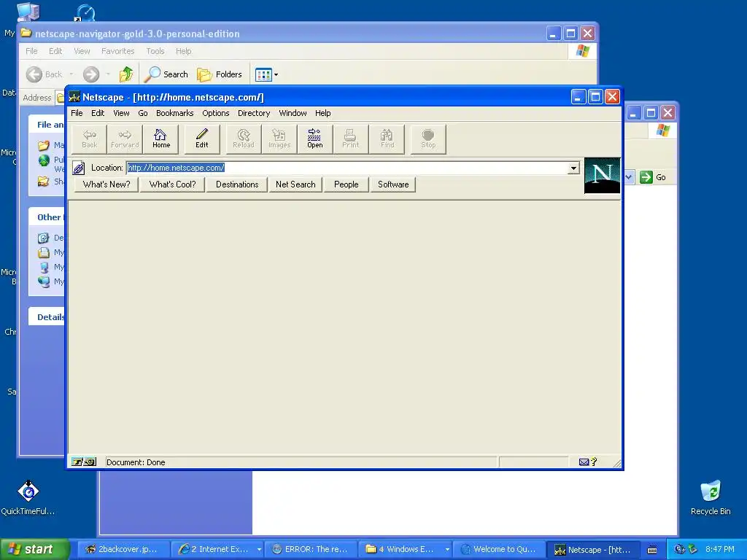Image resolution: width=747 pixels, height=560 pixels.
Task: Reload the page in Netscape
Action: (x=244, y=139)
